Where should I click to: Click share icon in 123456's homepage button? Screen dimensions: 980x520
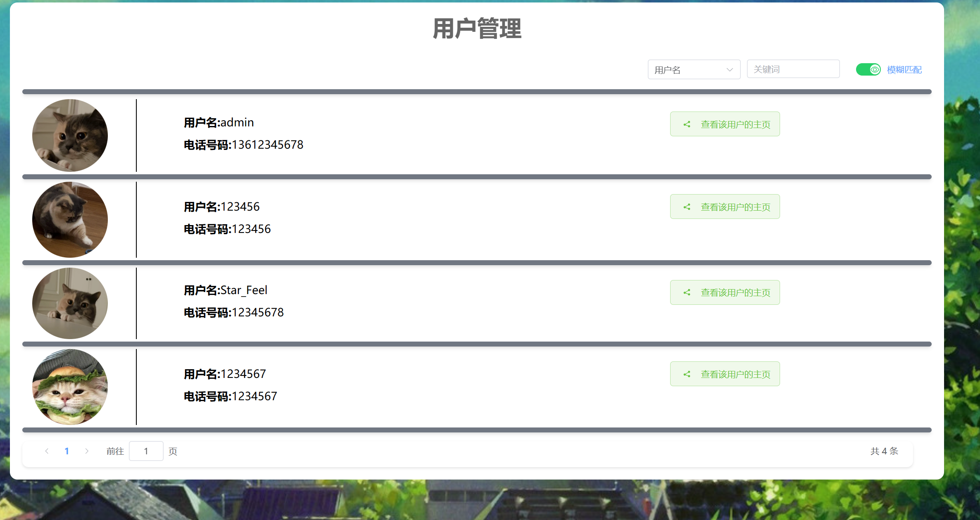(687, 207)
